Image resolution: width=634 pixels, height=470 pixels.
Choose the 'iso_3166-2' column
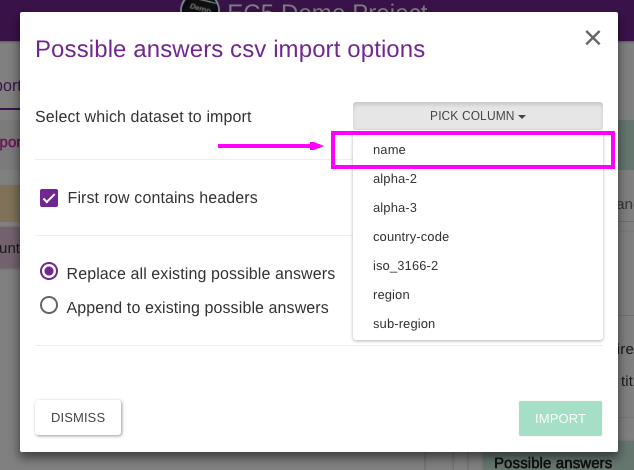coord(406,266)
